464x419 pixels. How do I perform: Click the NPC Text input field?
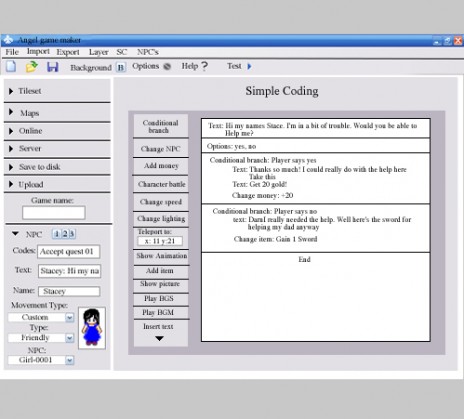pyautogui.click(x=69, y=271)
